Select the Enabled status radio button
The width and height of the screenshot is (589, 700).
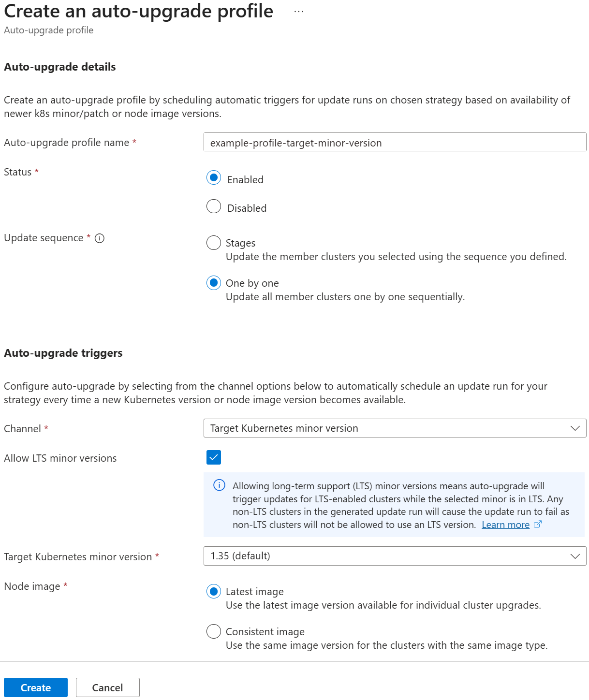[x=214, y=178]
